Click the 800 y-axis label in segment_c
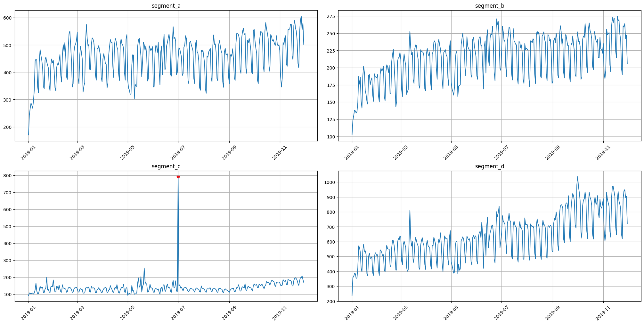 [8, 176]
